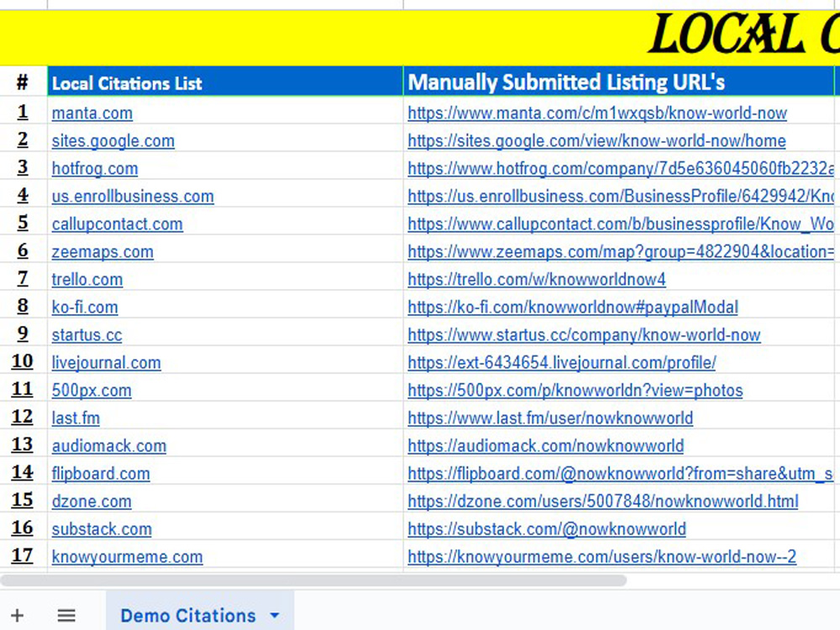Open the callupcontact.com link

pos(118,224)
